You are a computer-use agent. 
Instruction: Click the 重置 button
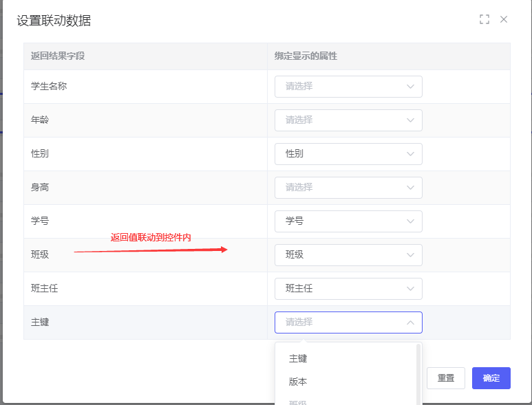tap(446, 378)
